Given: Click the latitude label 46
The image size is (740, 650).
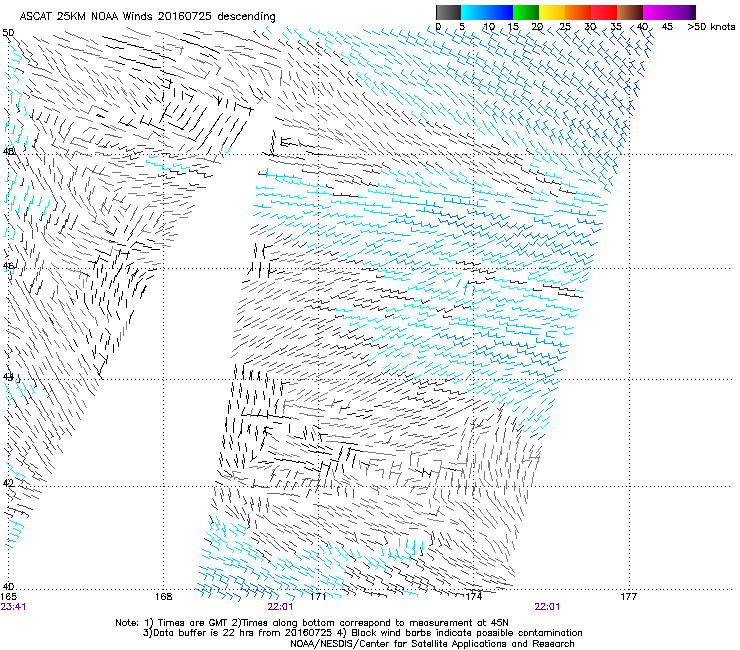Looking at the screenshot, I should click(8, 266).
